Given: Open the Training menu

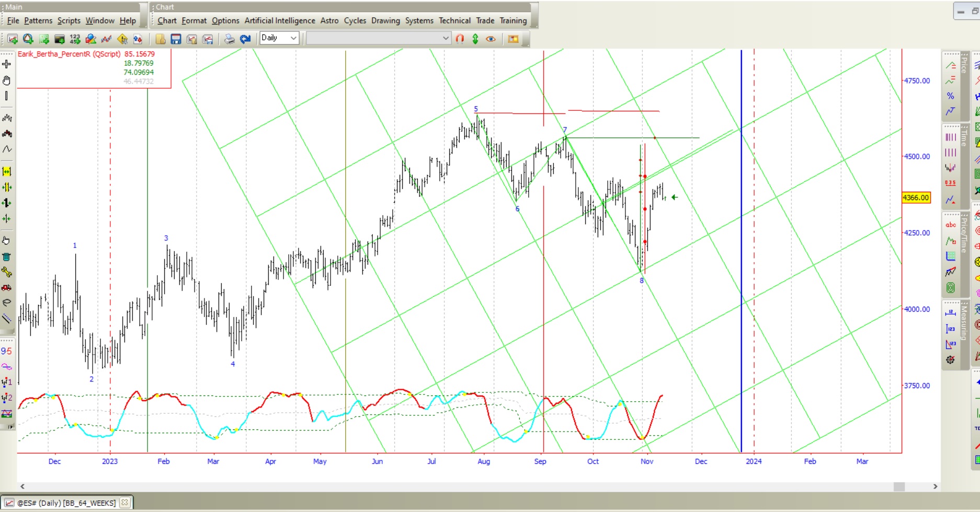Looking at the screenshot, I should tap(513, 20).
